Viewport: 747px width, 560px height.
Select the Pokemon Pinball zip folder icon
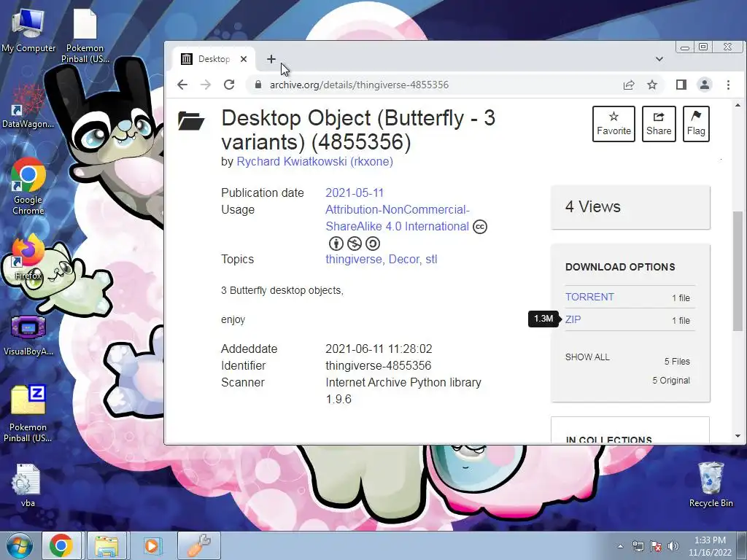(28, 413)
